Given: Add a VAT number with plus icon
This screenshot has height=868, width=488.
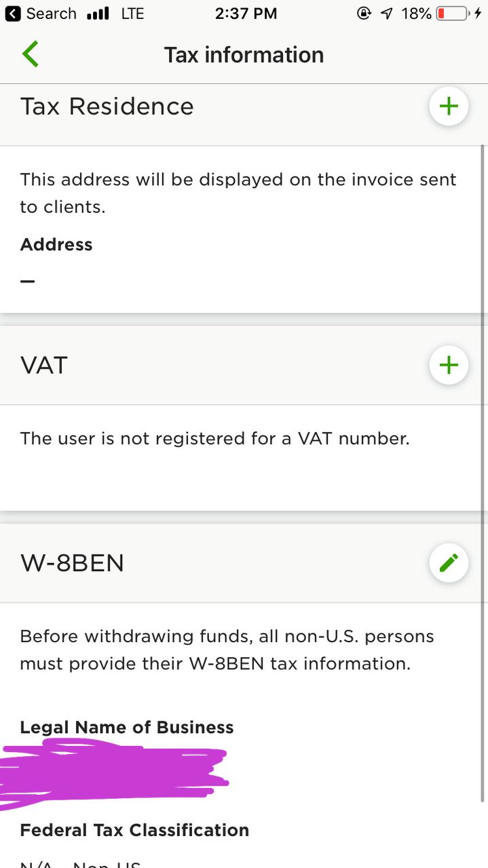Looking at the screenshot, I should [x=449, y=366].
